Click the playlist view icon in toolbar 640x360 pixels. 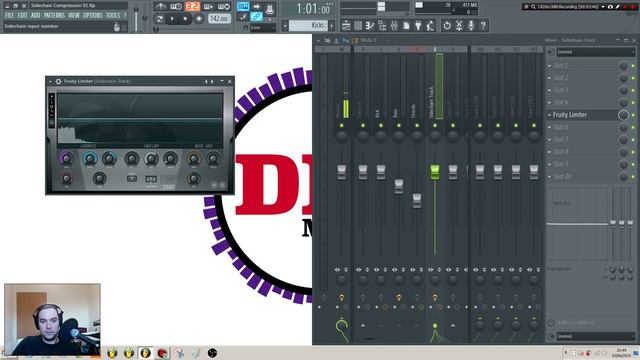(346, 26)
